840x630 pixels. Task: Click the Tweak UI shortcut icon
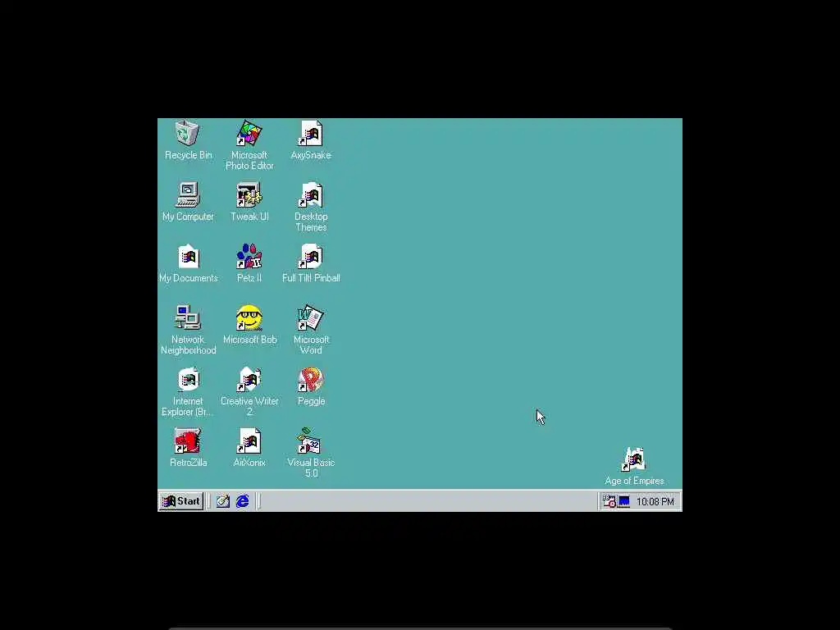pyautogui.click(x=249, y=195)
